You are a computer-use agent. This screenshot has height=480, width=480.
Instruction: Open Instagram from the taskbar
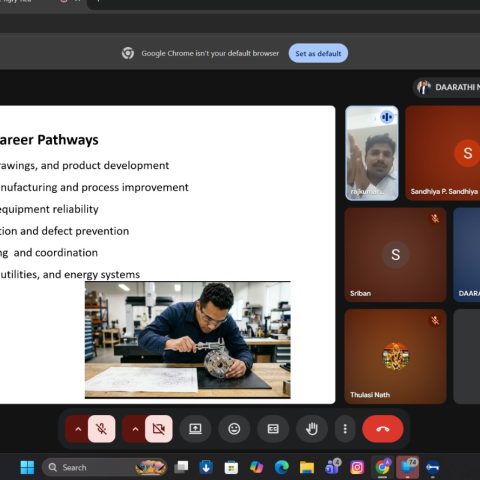(357, 467)
